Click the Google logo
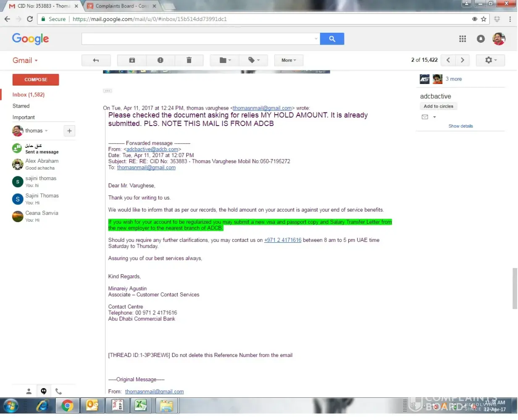This screenshot has height=420, width=518. pos(30,39)
